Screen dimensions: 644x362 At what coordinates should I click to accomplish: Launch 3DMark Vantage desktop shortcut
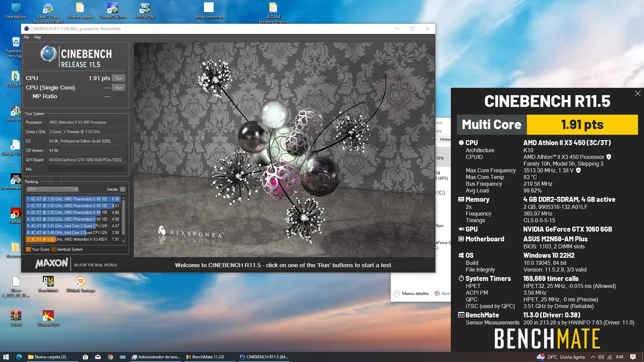click(x=80, y=284)
